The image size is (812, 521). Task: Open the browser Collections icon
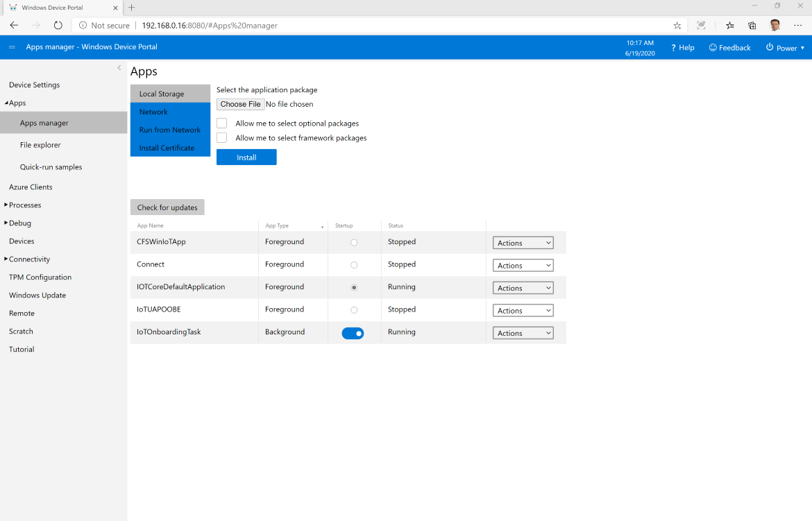(752, 26)
